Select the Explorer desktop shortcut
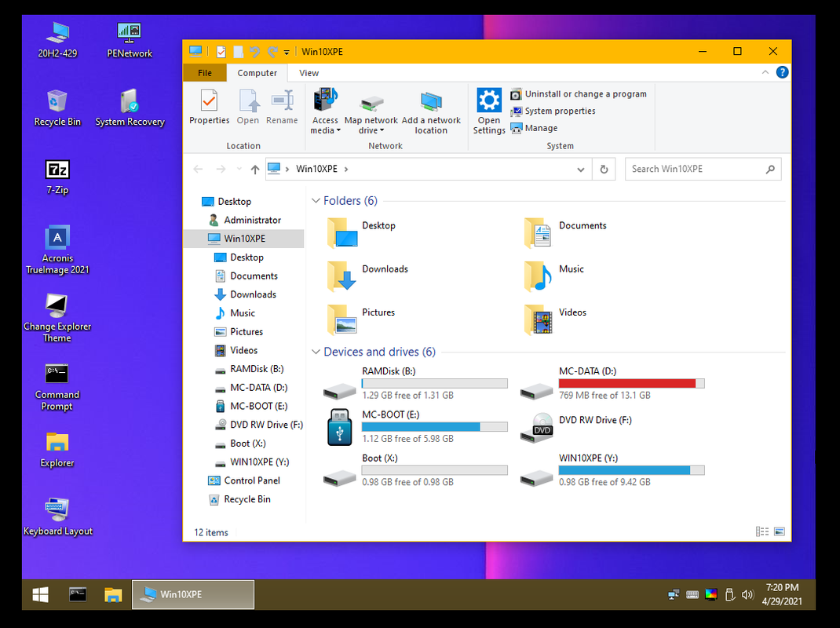This screenshot has height=628, width=840. tap(57, 450)
